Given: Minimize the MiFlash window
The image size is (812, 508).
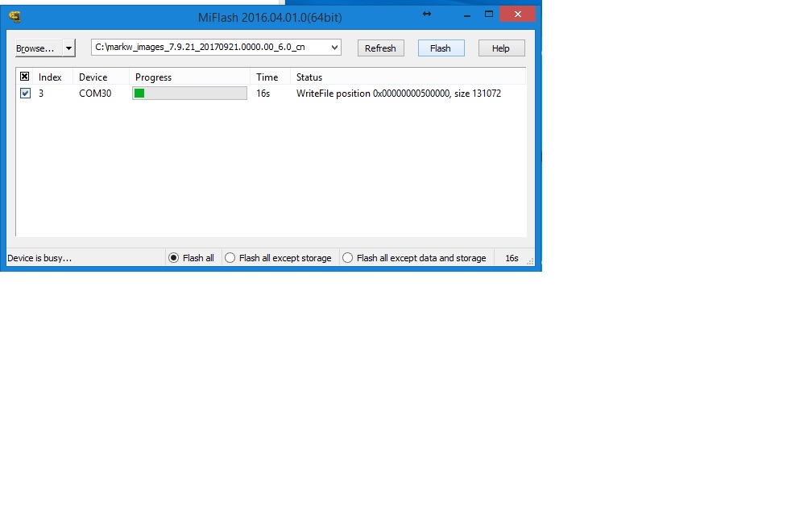Looking at the screenshot, I should pyautogui.click(x=467, y=15).
